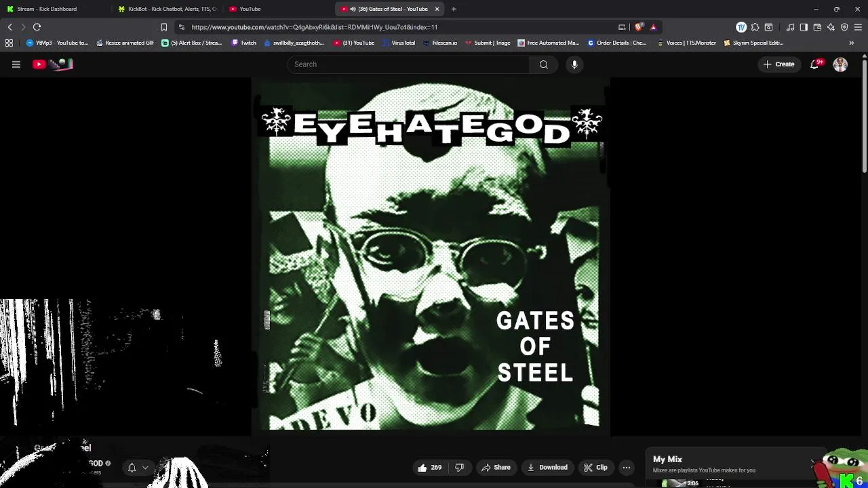Open Brave Wallet icon
The image size is (868, 488).
tap(817, 27)
